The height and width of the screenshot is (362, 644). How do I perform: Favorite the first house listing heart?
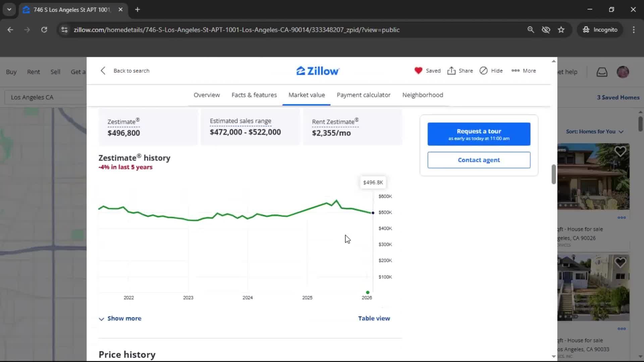click(x=620, y=152)
